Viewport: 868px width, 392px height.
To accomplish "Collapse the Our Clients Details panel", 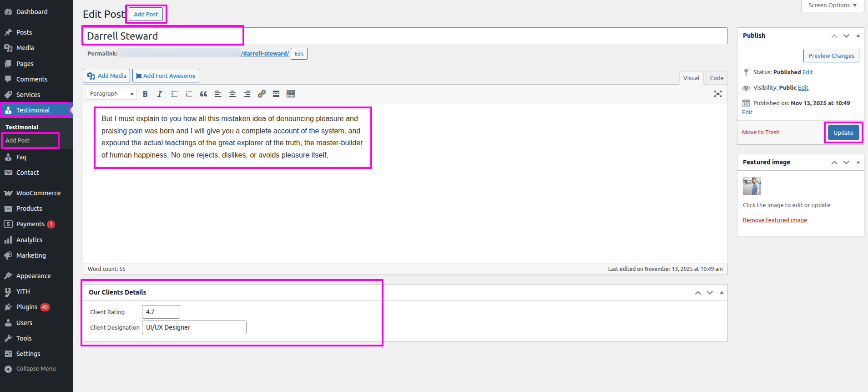I will pos(722,292).
